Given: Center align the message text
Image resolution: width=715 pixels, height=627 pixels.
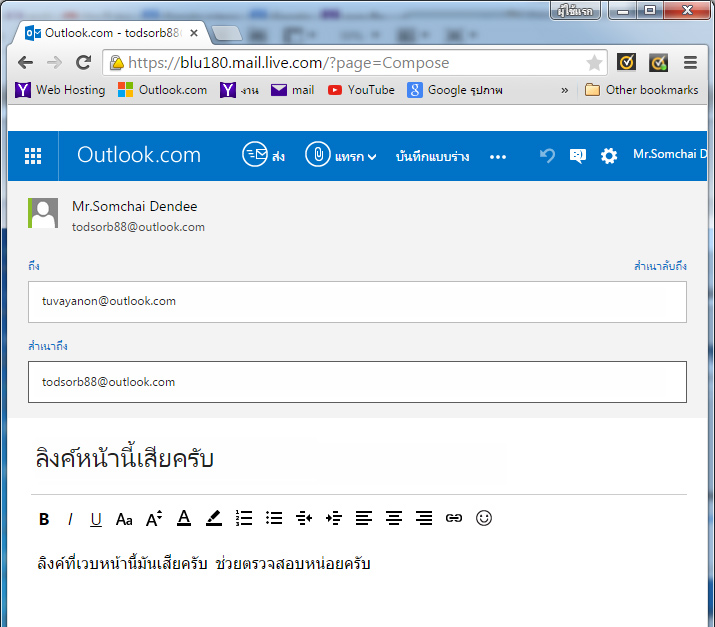Looking at the screenshot, I should point(394,518).
